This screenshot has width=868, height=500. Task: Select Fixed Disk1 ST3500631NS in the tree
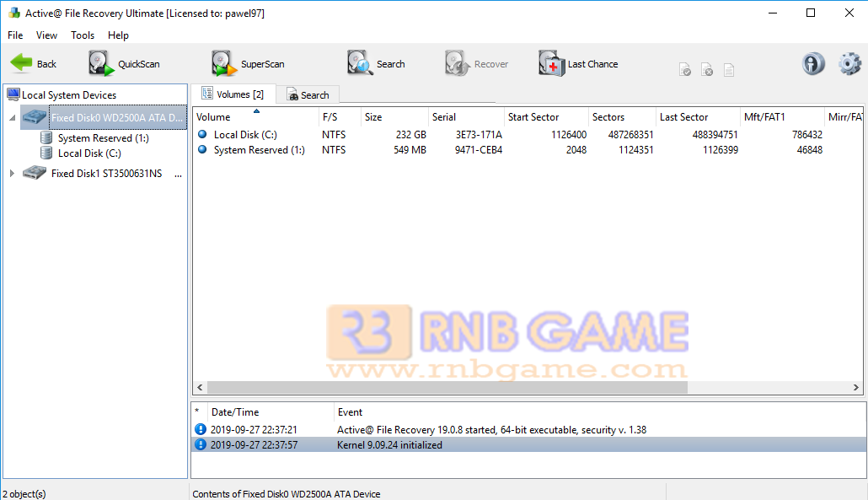point(106,174)
